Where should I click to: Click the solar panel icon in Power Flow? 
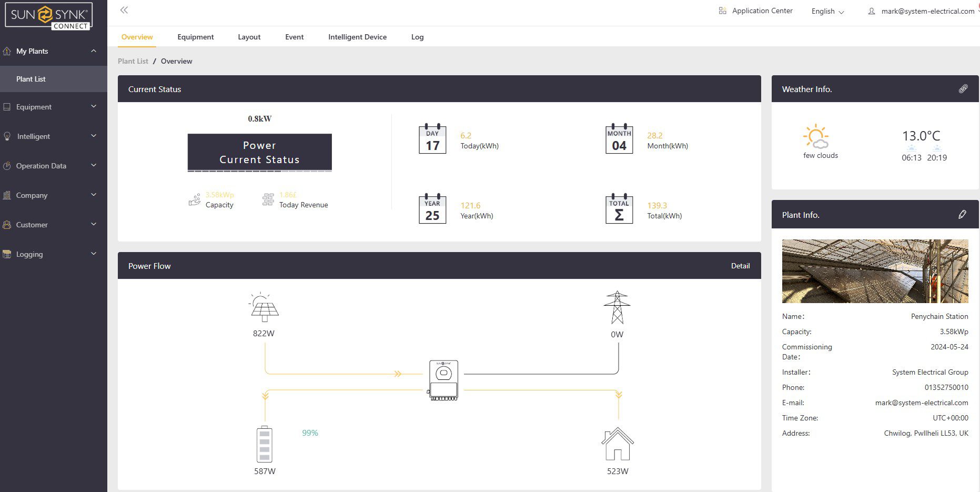tap(265, 307)
